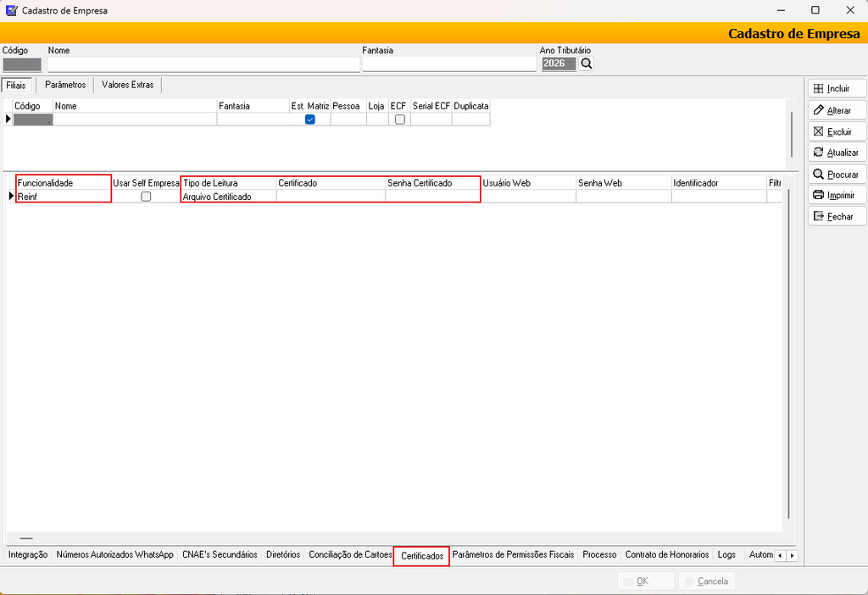868x595 pixels.
Task: Click the Procurar magnifier icon
Action: pos(818,175)
